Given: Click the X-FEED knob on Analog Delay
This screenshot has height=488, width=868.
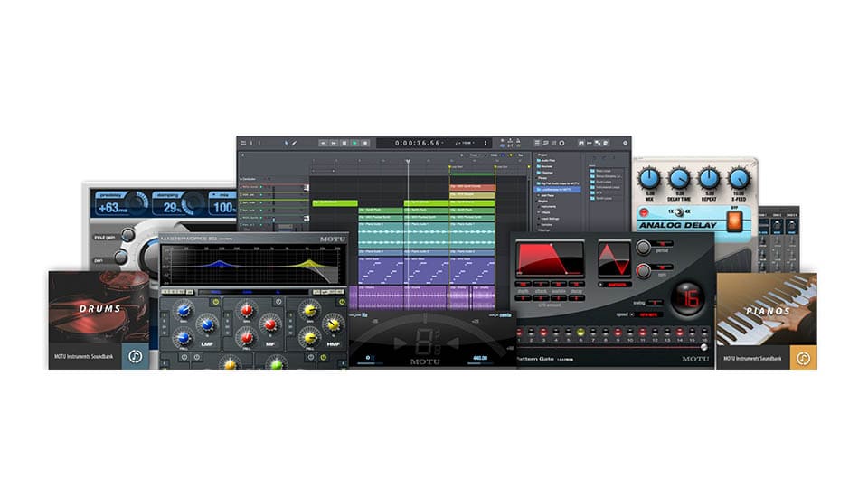Looking at the screenshot, I should (x=740, y=178).
